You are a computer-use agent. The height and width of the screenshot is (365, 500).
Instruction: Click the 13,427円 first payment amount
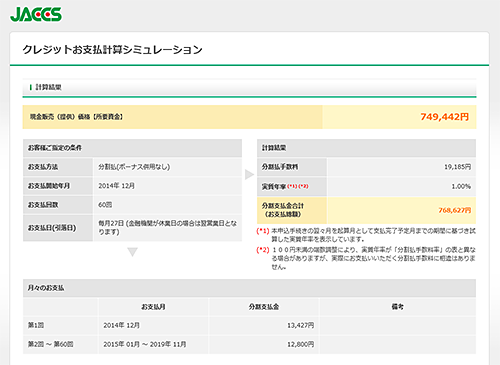tap(301, 325)
